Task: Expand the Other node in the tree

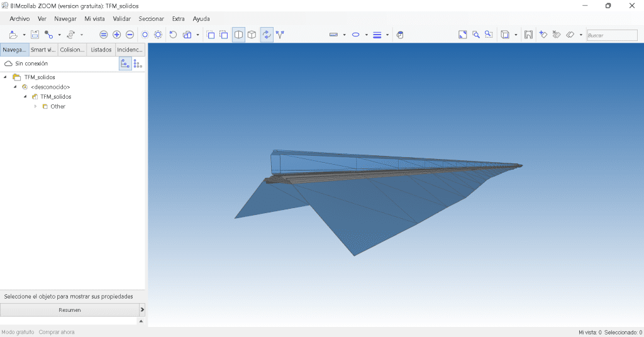Action: (36, 107)
